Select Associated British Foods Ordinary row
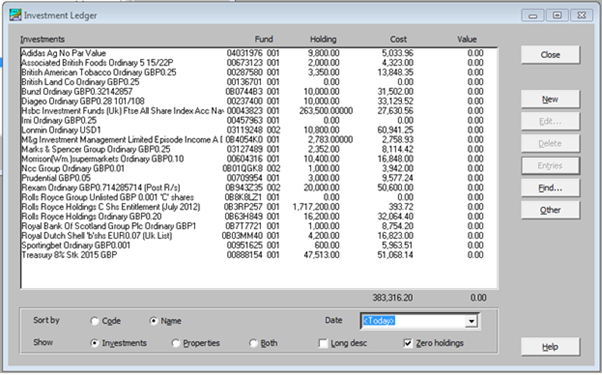Screen dimensions: 602x375 (259, 63)
